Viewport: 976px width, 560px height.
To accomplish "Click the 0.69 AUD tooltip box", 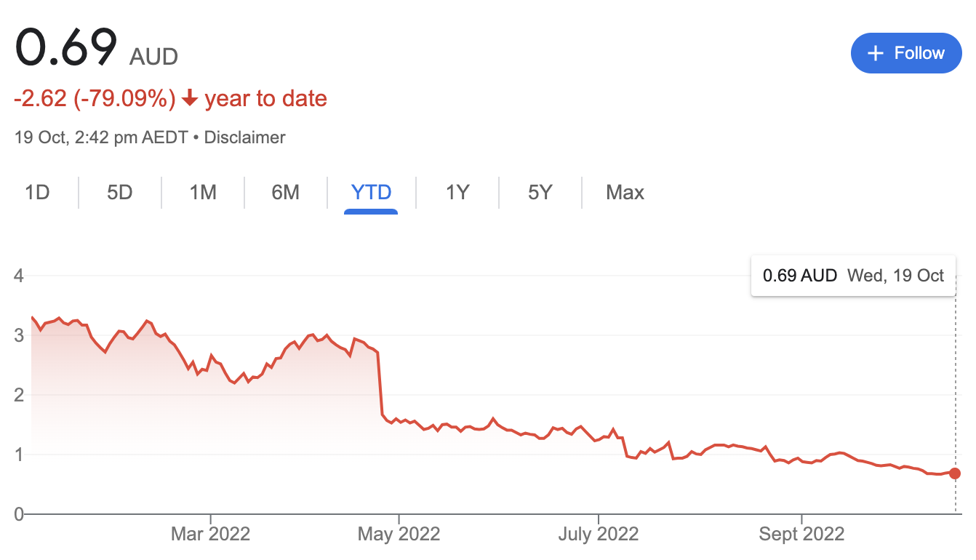I will click(x=853, y=276).
